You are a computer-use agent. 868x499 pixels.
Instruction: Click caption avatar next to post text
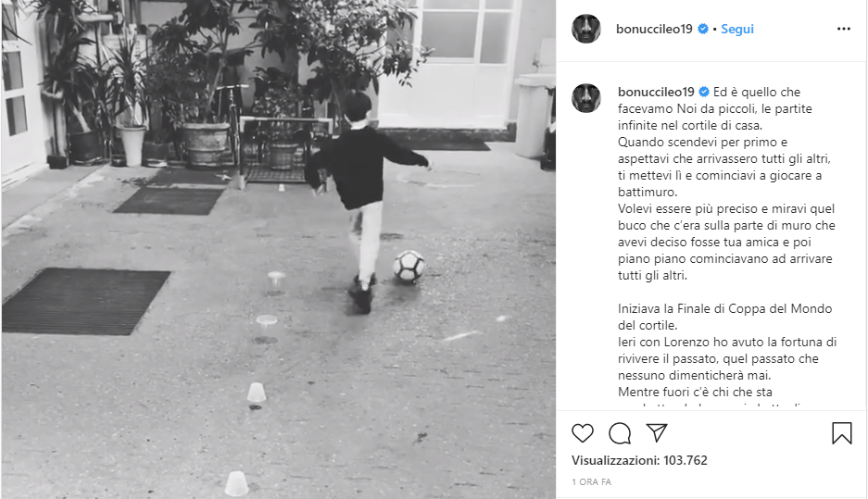click(586, 98)
